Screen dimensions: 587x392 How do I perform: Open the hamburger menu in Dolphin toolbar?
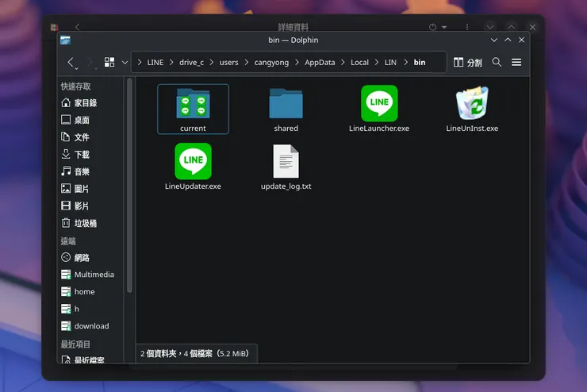click(516, 62)
